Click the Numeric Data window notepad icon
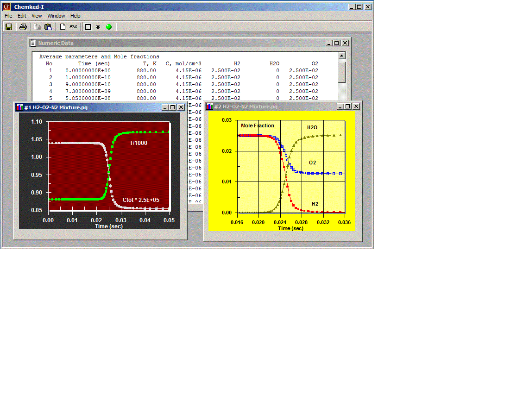Screen dimensions: 523x420 click(x=33, y=43)
